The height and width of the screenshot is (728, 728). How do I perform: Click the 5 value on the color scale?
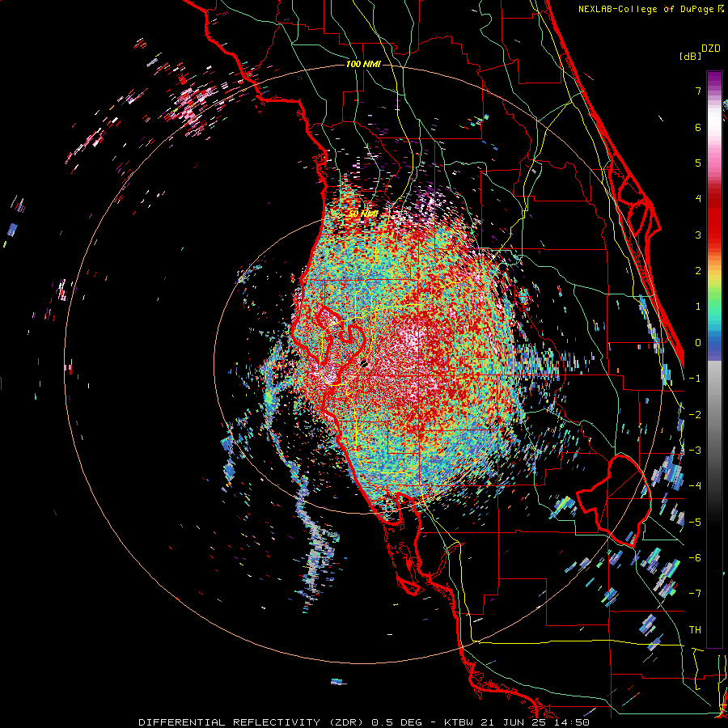(698, 163)
